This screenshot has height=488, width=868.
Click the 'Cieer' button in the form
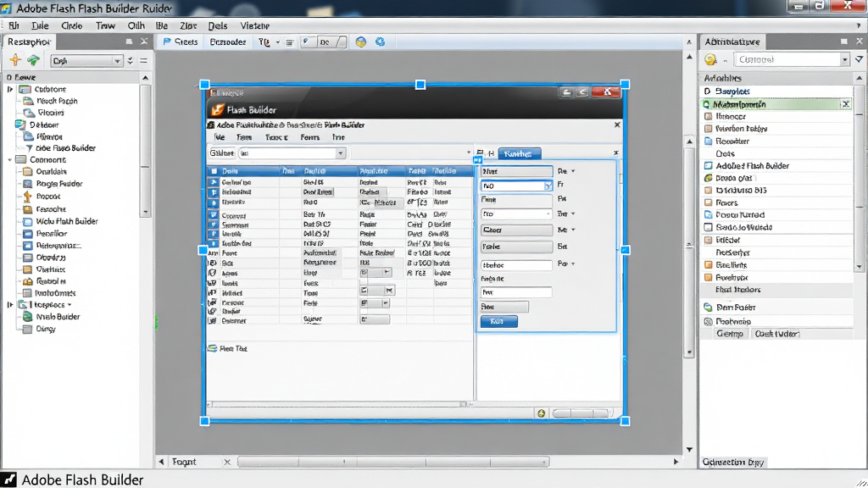[x=516, y=230]
